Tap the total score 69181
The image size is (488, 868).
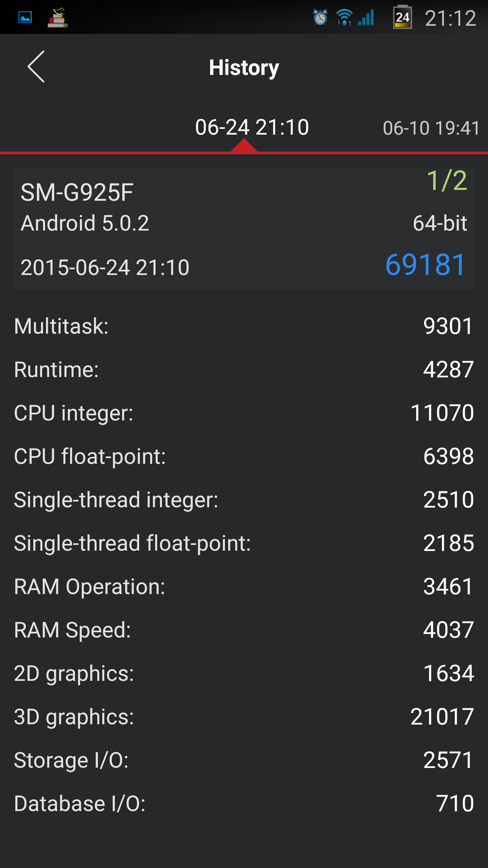tap(426, 265)
